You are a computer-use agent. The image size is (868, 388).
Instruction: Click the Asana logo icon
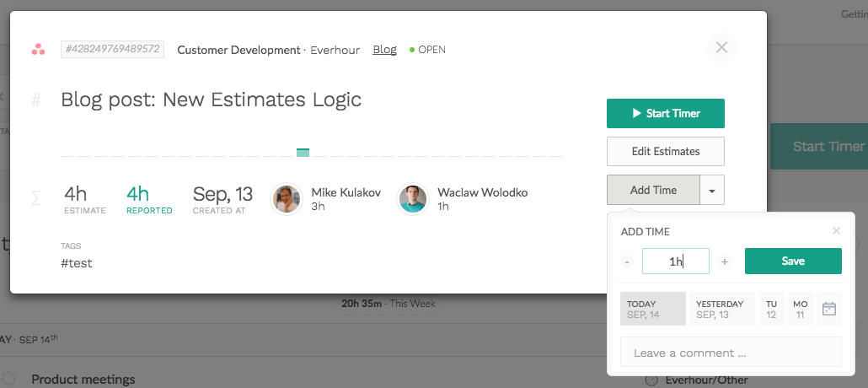tap(38, 49)
